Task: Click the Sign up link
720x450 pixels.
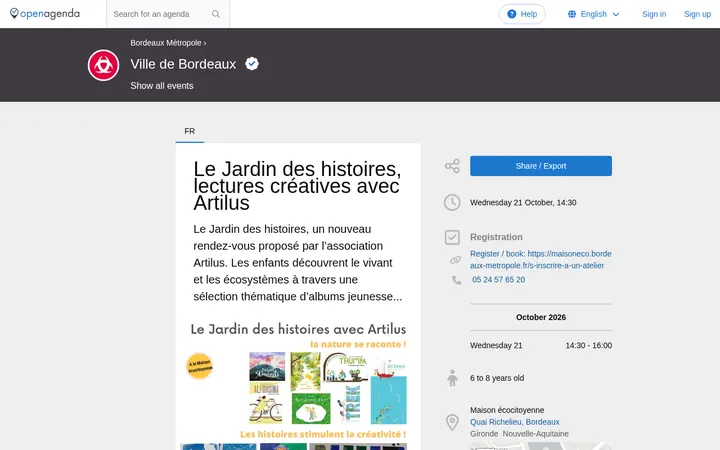Action: (x=697, y=14)
